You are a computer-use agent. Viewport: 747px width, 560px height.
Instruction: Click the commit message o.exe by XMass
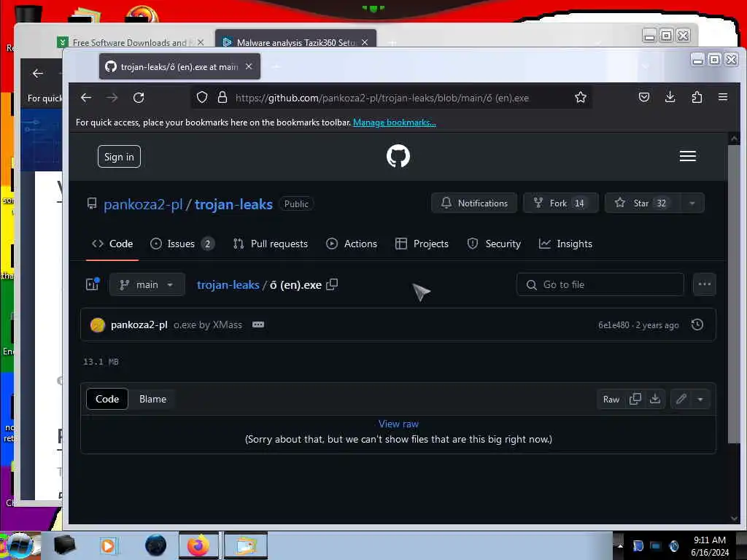pyautogui.click(x=208, y=324)
